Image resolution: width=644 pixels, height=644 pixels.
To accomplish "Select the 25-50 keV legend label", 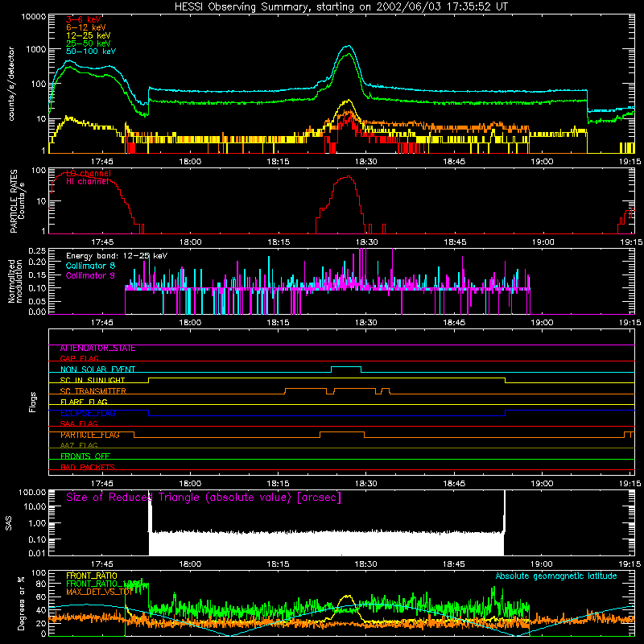I will (89, 43).
